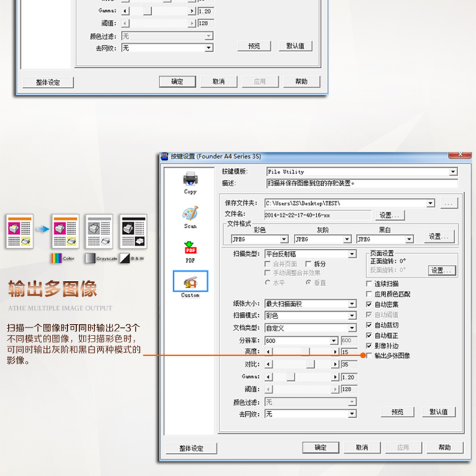The width and height of the screenshot is (476, 476).
Task: Open the 按键模板 File Utility dropdown
Action: (453, 172)
